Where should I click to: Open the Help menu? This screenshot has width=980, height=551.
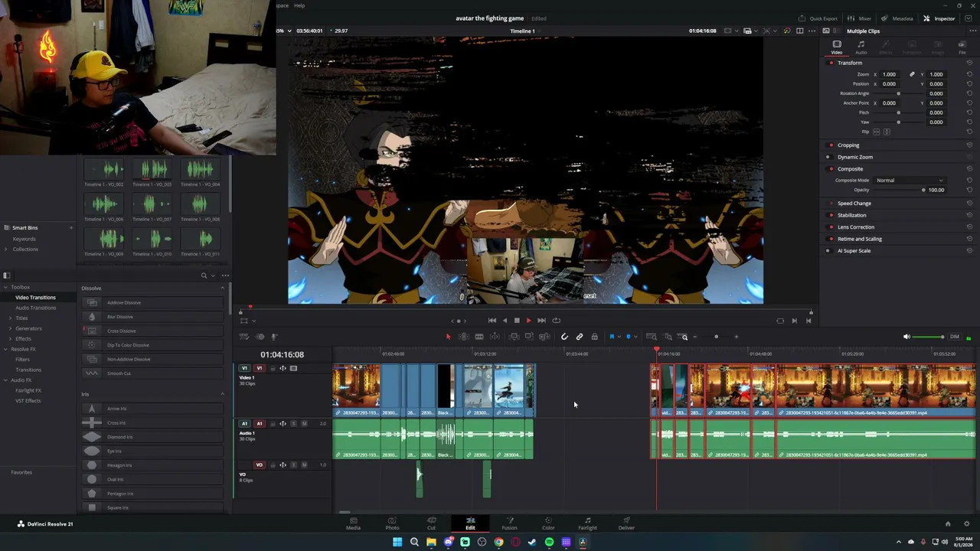[299, 5]
